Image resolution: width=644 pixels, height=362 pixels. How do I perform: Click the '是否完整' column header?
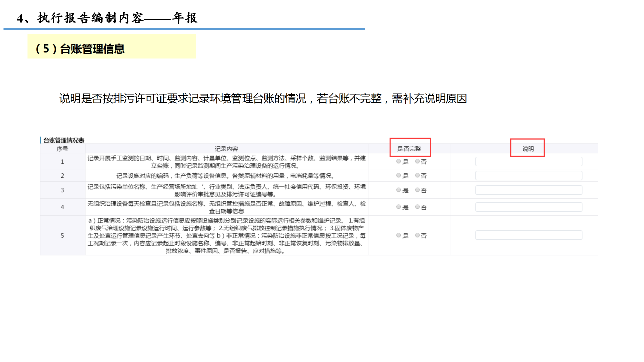tap(409, 149)
